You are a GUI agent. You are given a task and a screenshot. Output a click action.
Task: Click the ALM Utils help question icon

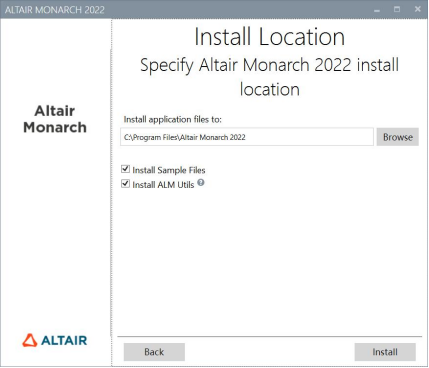[x=201, y=182]
